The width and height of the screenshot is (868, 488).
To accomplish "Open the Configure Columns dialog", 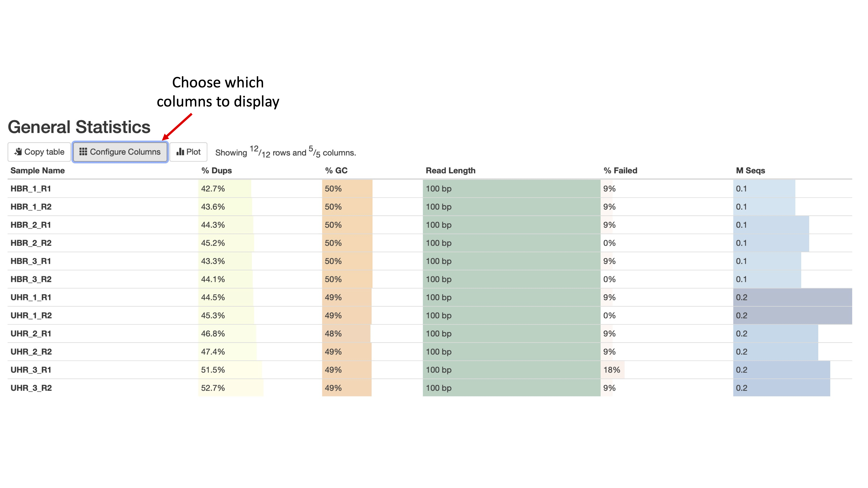I will pyautogui.click(x=120, y=152).
